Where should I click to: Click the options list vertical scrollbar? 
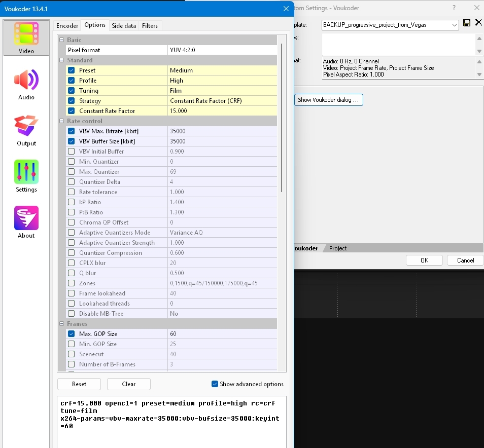[x=282, y=118]
